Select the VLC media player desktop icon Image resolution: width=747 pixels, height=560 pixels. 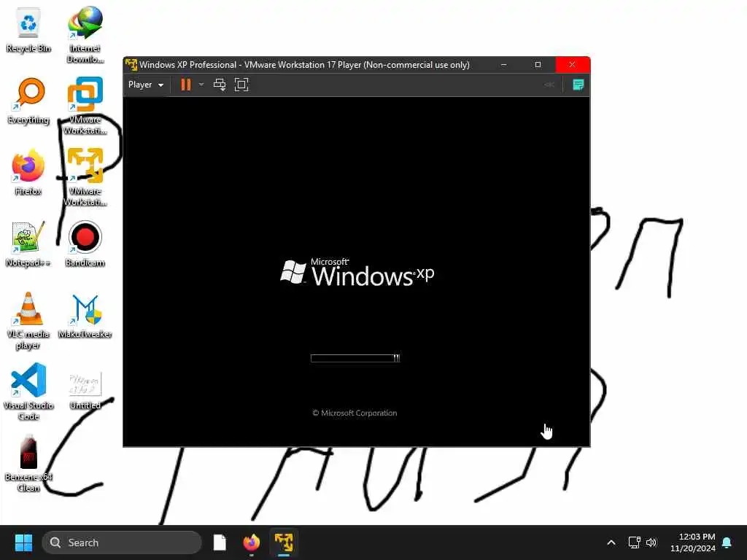click(x=28, y=321)
